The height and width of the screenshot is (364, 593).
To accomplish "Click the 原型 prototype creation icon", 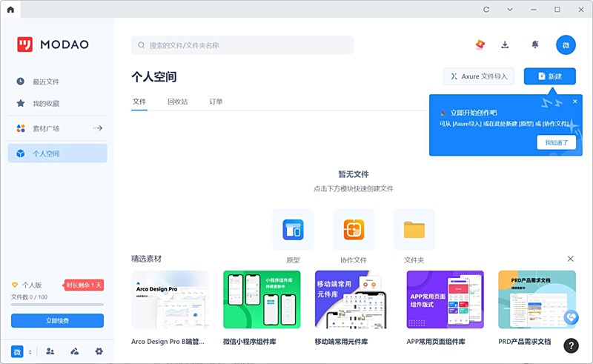I will click(x=293, y=230).
